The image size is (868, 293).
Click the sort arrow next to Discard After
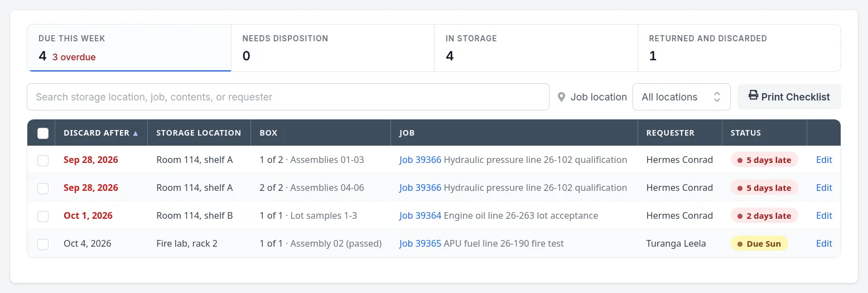(x=135, y=133)
